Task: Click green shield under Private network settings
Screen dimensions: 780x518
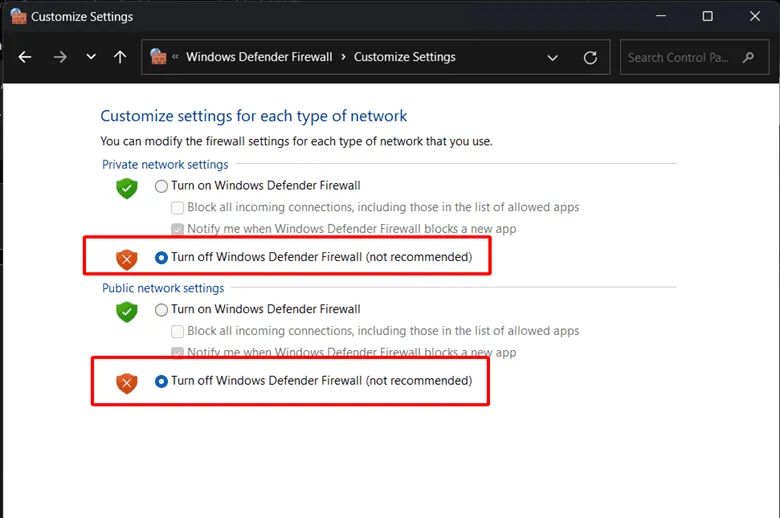Action: click(126, 187)
